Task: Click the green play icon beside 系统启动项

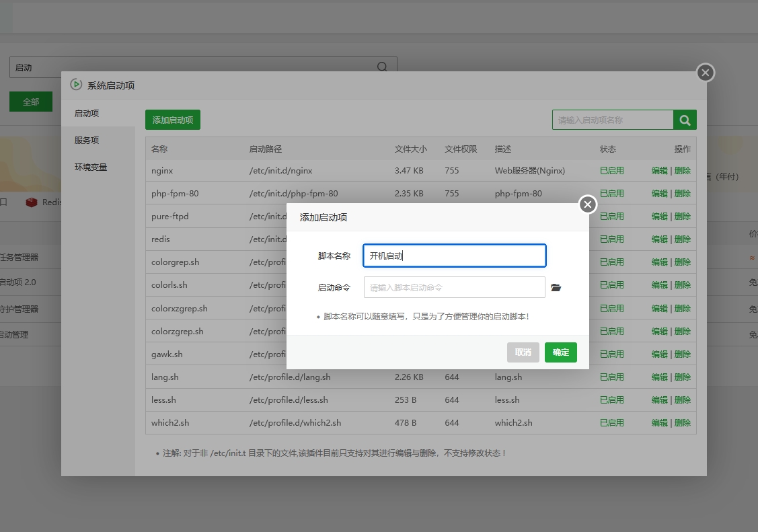Action: (76, 85)
